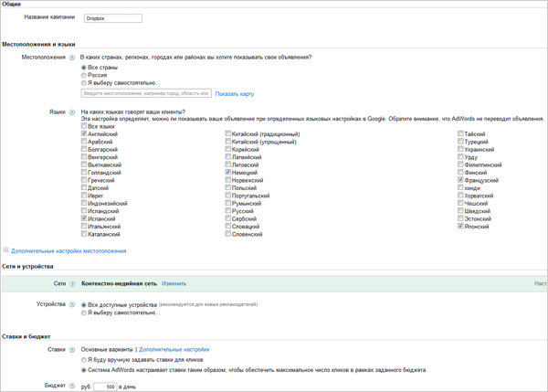Screen dimensions: 548x392
Task: Click help icon next to Местоположения
Action: [x=72, y=58]
